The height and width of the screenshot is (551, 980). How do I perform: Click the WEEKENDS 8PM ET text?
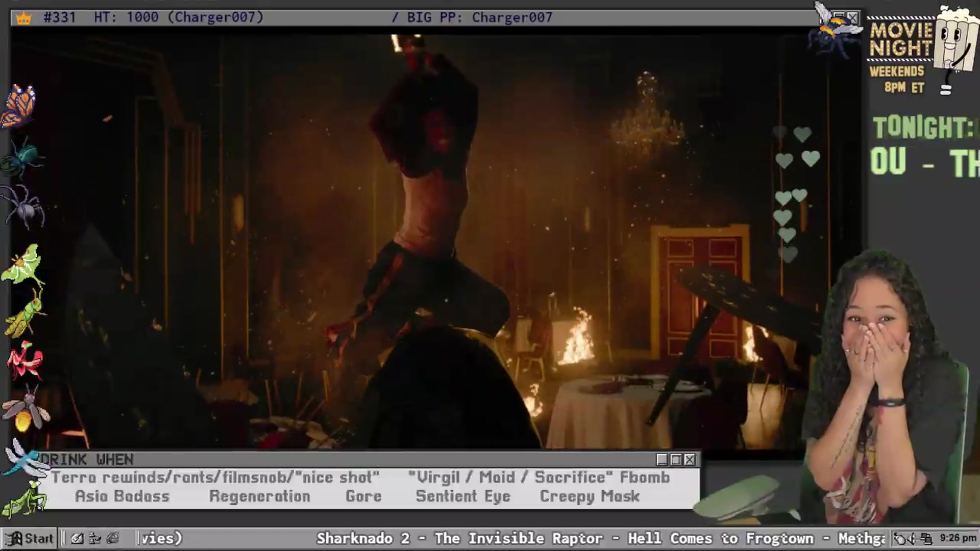tap(897, 79)
